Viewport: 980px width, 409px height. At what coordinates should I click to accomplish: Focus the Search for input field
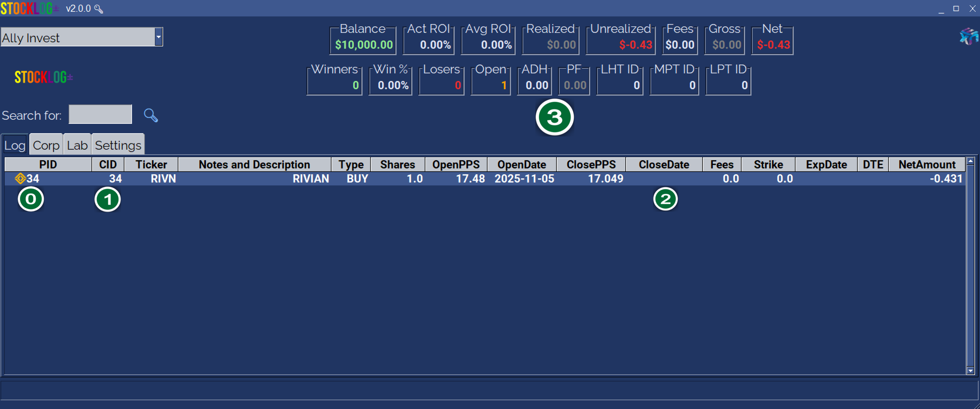pos(100,114)
